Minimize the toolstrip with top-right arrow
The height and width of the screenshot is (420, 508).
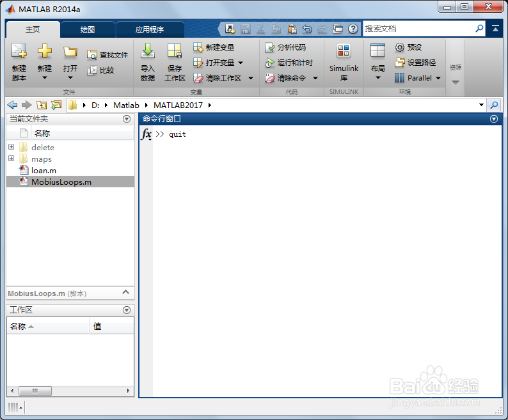(495, 29)
